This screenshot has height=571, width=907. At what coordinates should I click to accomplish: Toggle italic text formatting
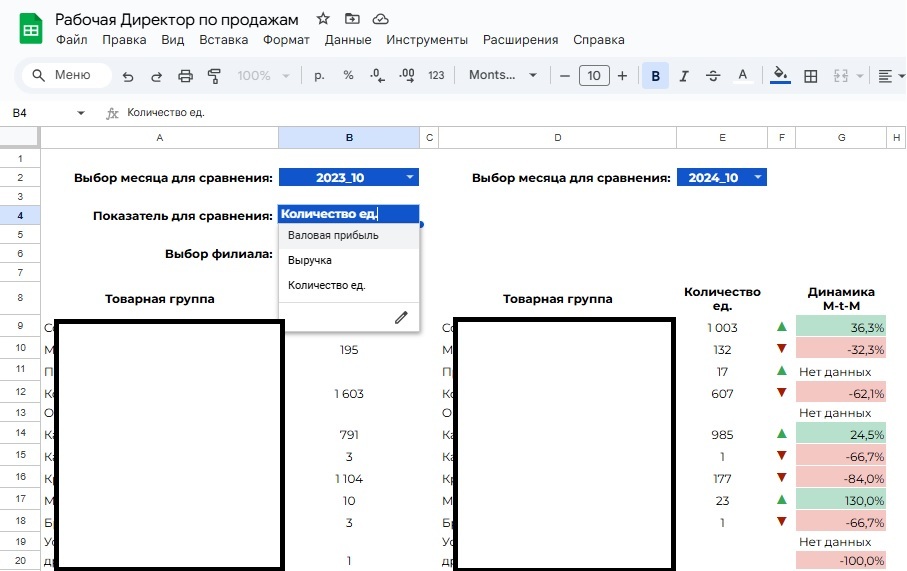tap(684, 76)
